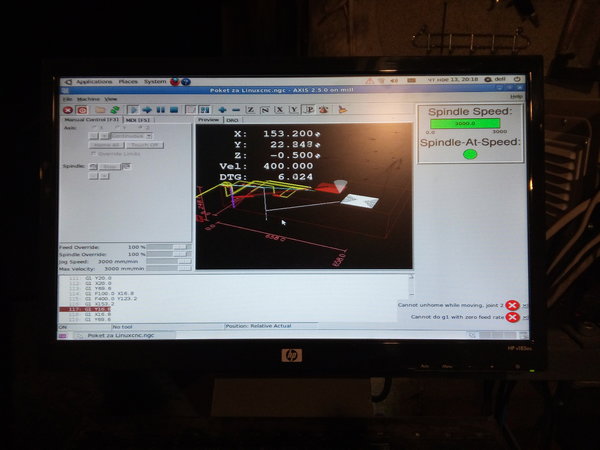Open the Help menu
Image resolution: width=600 pixels, height=450 pixels.
pyautogui.click(x=516, y=97)
